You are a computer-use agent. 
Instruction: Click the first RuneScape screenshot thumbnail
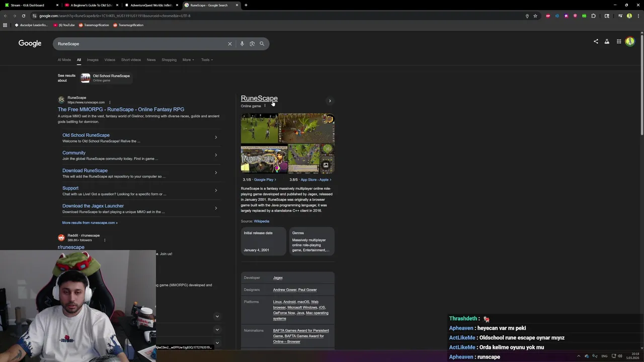[x=259, y=129]
